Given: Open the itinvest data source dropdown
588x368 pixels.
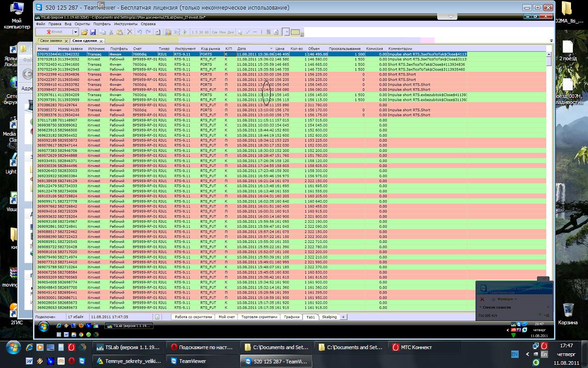Looking at the screenshot, I should coord(75,32).
